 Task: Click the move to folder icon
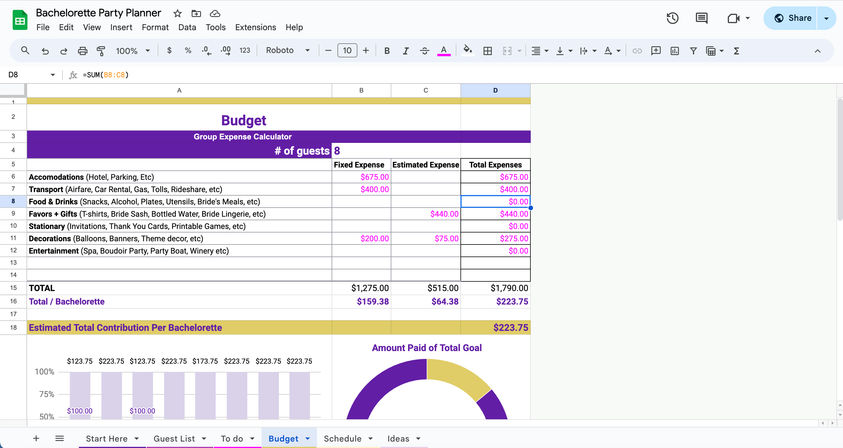tap(196, 13)
